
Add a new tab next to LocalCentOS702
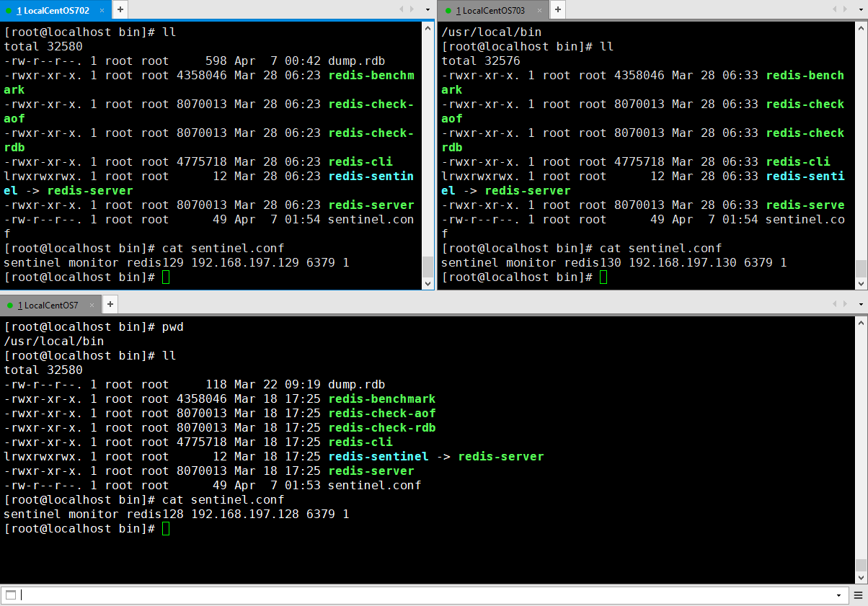[120, 10]
